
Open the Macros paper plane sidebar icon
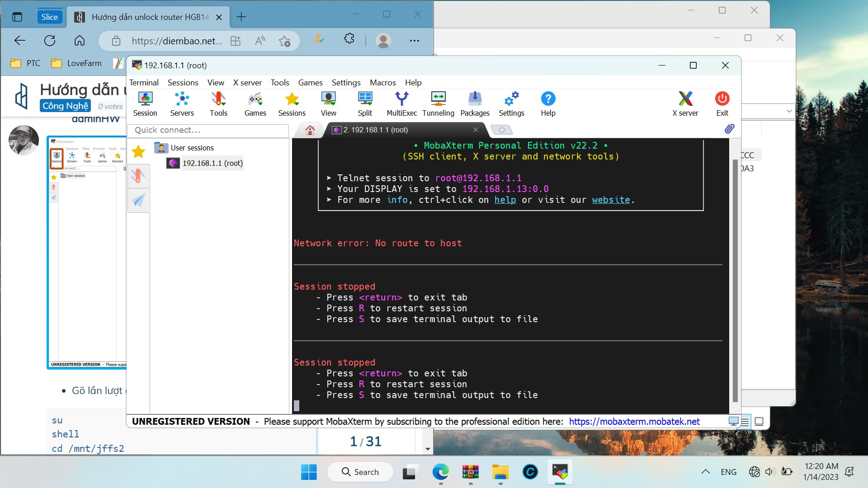138,200
